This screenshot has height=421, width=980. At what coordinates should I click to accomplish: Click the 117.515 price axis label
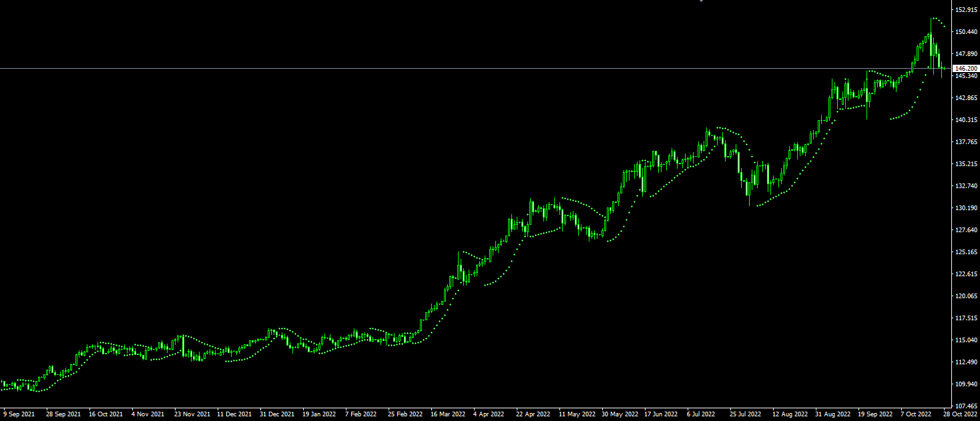(967, 318)
